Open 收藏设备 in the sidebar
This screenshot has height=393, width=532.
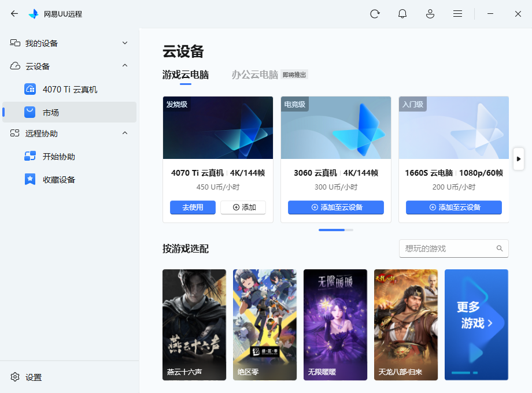[x=69, y=179]
